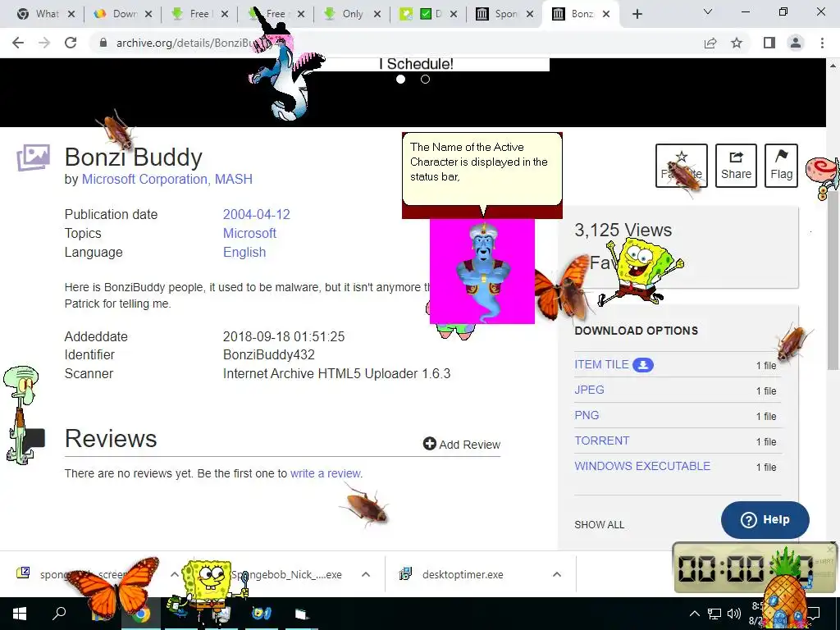Download ITEM TILE file
Screen dimensions: 840x630
pyautogui.click(x=601, y=364)
